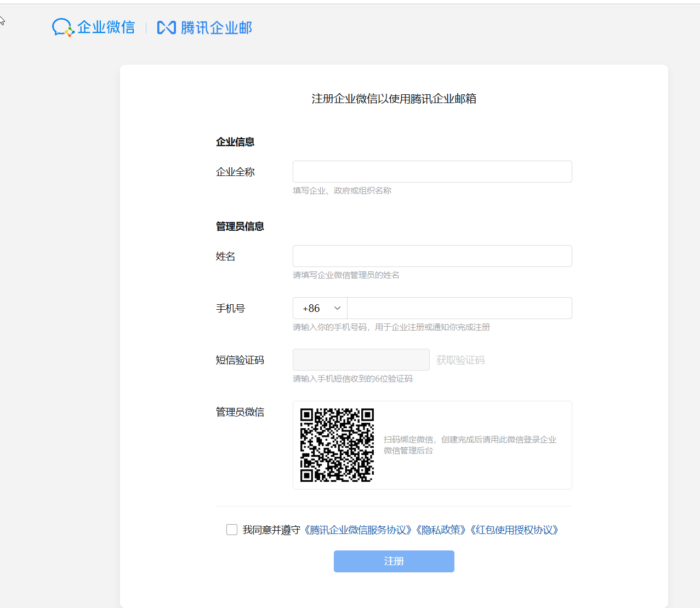
Task: Click the 企业微信 header text
Action: 106,27
